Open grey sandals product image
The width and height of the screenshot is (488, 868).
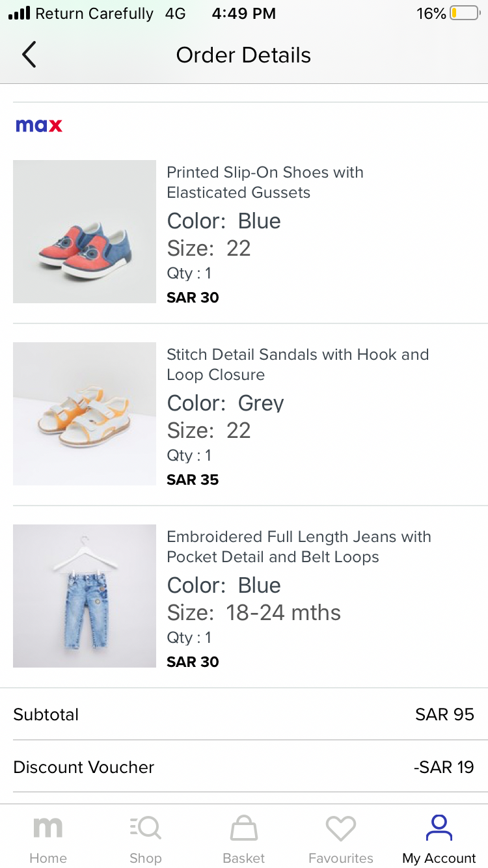click(85, 414)
